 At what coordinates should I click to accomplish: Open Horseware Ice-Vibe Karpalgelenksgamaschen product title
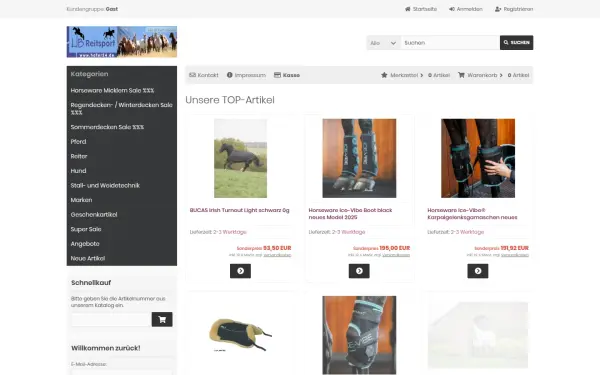pyautogui.click(x=472, y=214)
